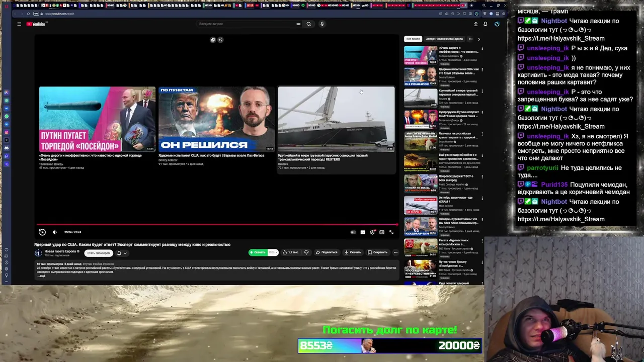644x362 pixels.
Task: Open the quality dropdown beside green Скачать
Action: tap(273, 252)
